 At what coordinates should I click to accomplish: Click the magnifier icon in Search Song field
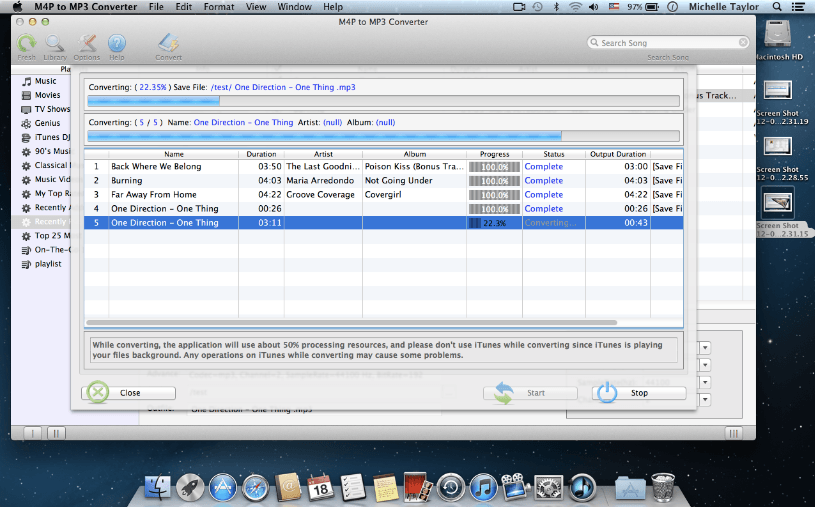(x=594, y=43)
